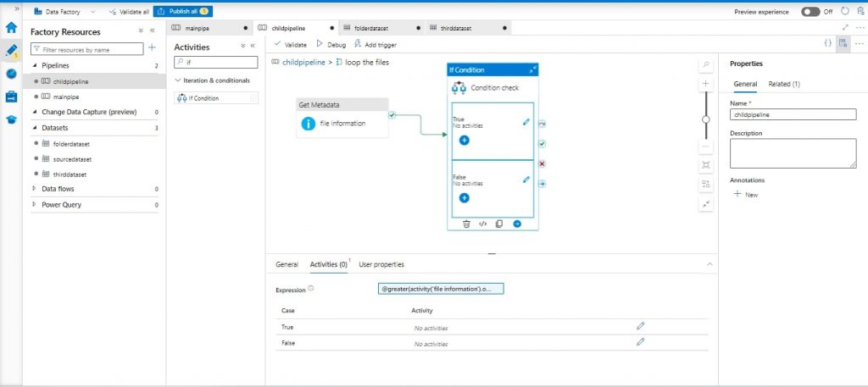This screenshot has width=868, height=387.
Task: Select the failure red X connector
Action: (x=542, y=163)
